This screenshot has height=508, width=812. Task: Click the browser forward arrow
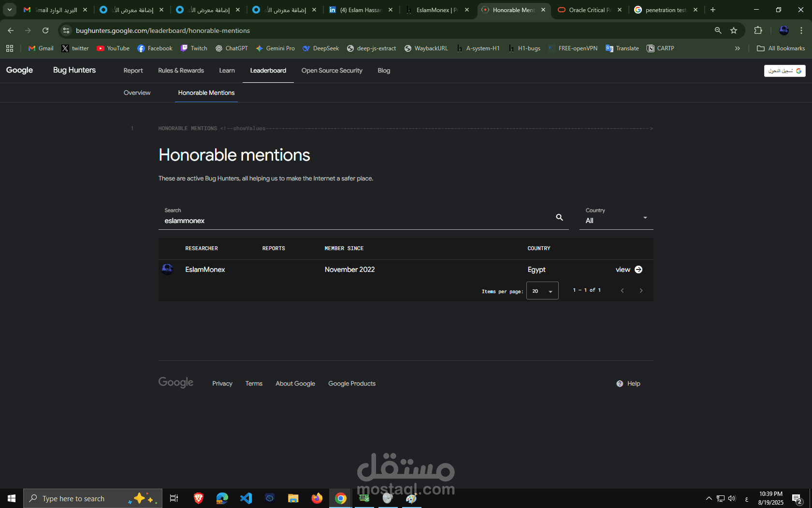click(x=28, y=30)
